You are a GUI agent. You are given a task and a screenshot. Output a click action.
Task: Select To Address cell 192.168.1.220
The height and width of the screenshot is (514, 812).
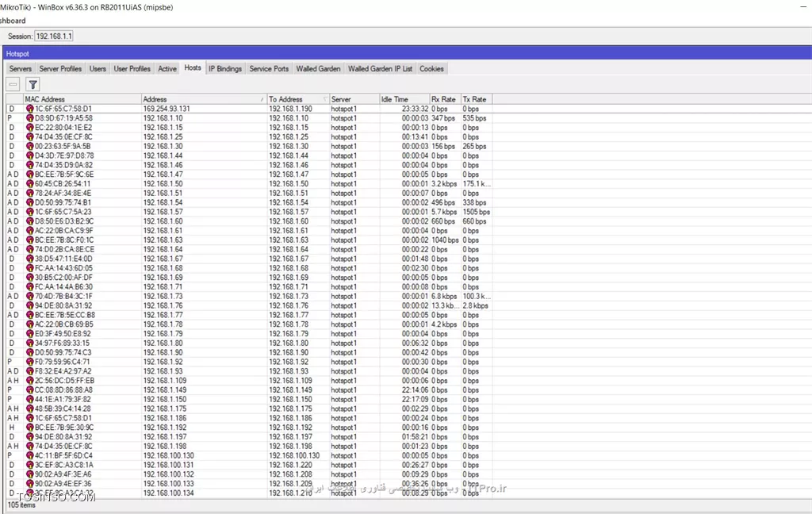pyautogui.click(x=290, y=465)
